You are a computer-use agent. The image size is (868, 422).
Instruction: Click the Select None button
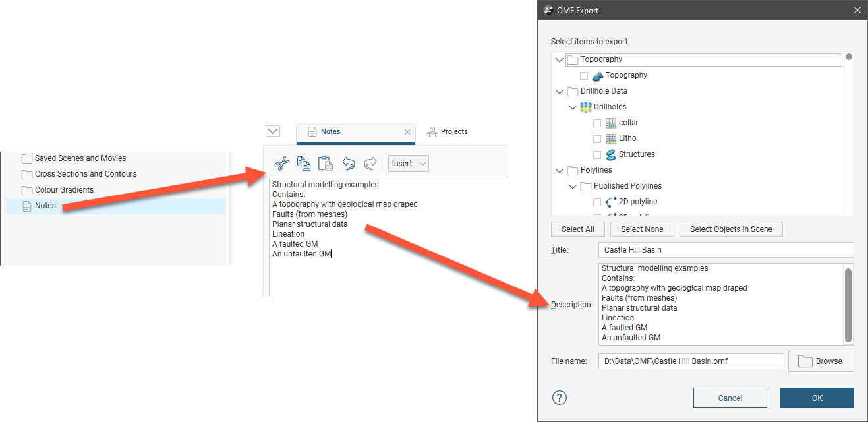pos(642,229)
